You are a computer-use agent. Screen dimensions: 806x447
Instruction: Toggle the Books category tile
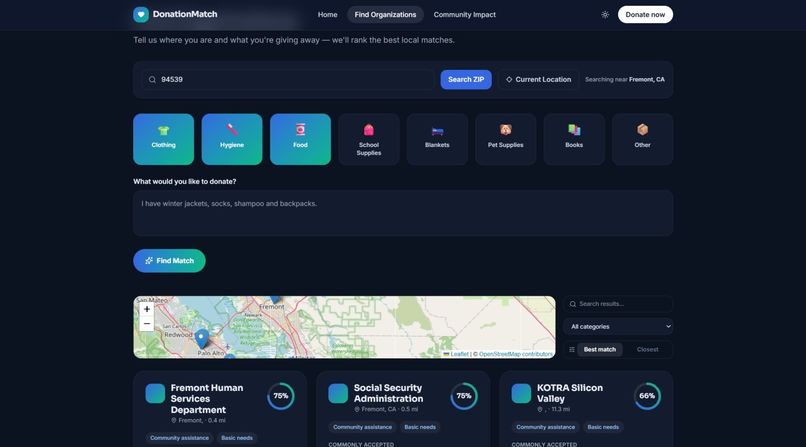coord(574,139)
